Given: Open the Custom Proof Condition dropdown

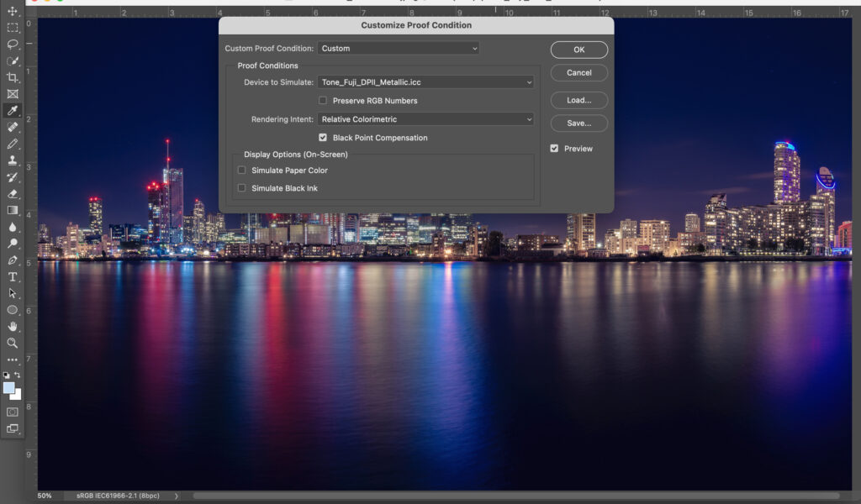Looking at the screenshot, I should pyautogui.click(x=398, y=48).
